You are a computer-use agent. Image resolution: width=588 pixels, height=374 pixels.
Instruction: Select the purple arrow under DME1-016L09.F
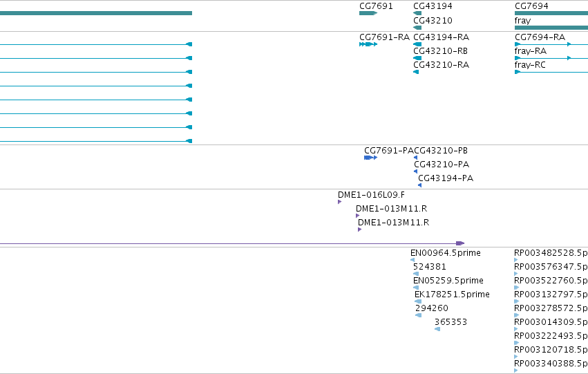(x=339, y=202)
